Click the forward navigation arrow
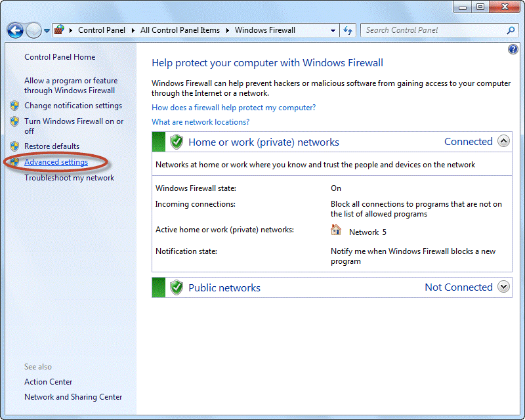The width and height of the screenshot is (525, 420). [32, 30]
